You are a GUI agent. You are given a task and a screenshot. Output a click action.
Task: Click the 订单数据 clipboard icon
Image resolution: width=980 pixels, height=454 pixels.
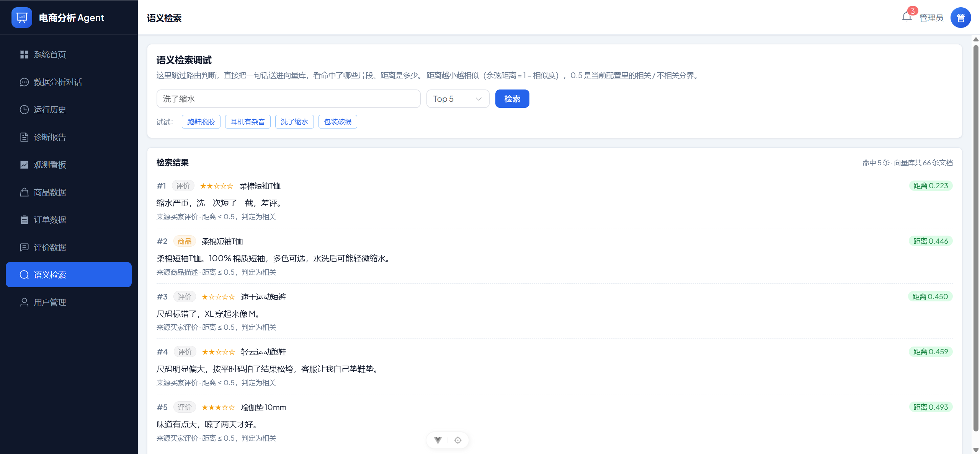click(x=24, y=220)
